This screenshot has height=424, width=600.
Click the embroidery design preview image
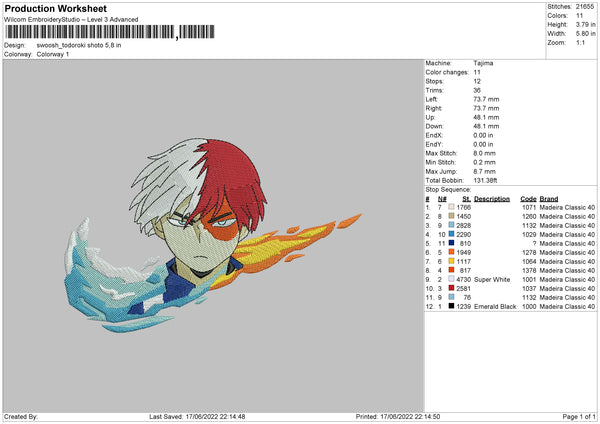pos(213,235)
